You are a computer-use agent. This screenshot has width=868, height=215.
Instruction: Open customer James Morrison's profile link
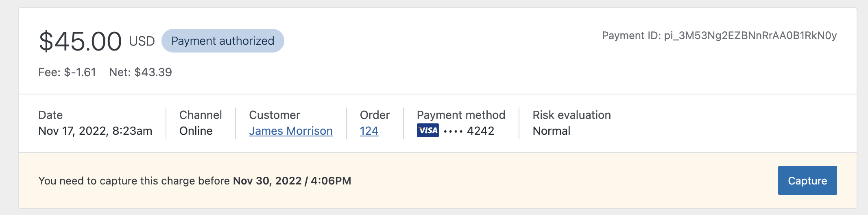(291, 131)
